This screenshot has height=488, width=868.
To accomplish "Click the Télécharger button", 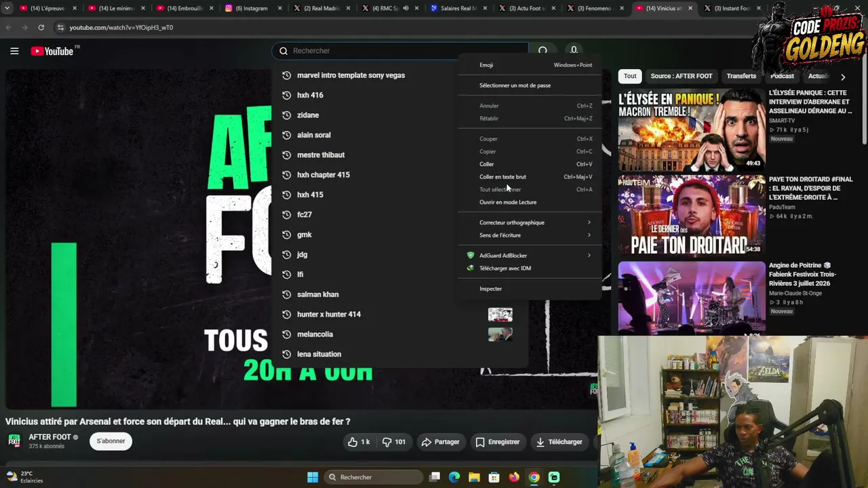I will [559, 442].
